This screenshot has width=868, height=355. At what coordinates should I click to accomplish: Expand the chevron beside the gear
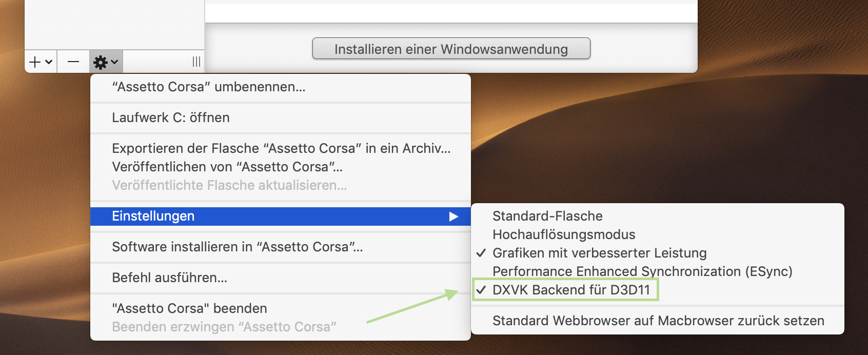tap(114, 62)
